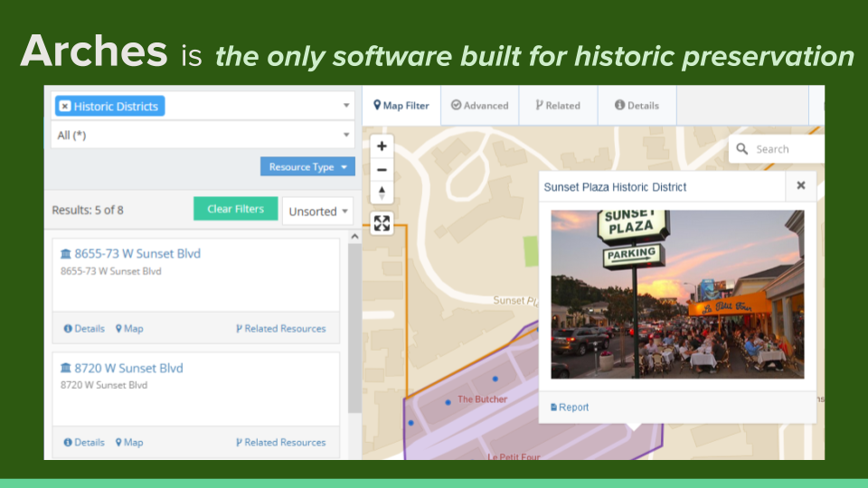
Task: Open the Resource Type dropdown
Action: pyautogui.click(x=307, y=166)
